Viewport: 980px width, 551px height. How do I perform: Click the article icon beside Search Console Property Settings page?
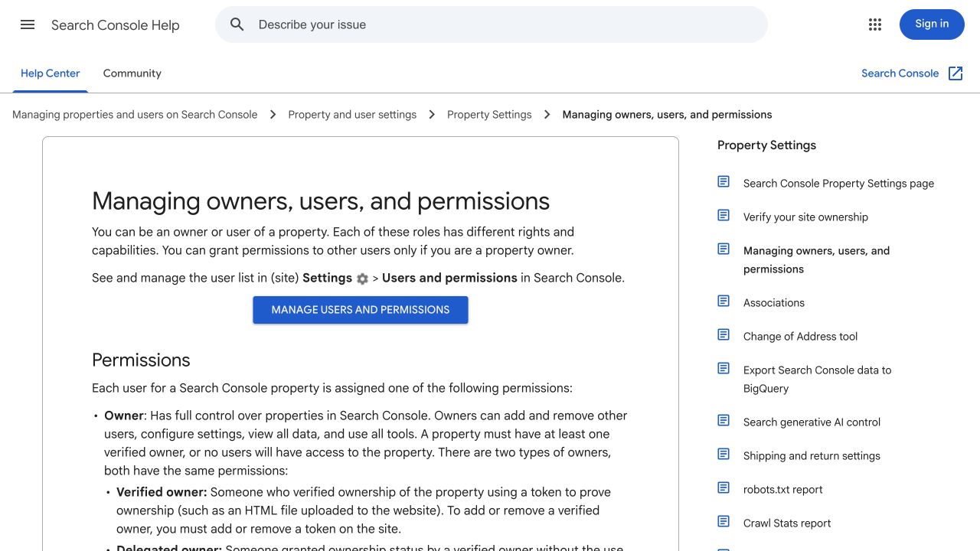pos(724,181)
